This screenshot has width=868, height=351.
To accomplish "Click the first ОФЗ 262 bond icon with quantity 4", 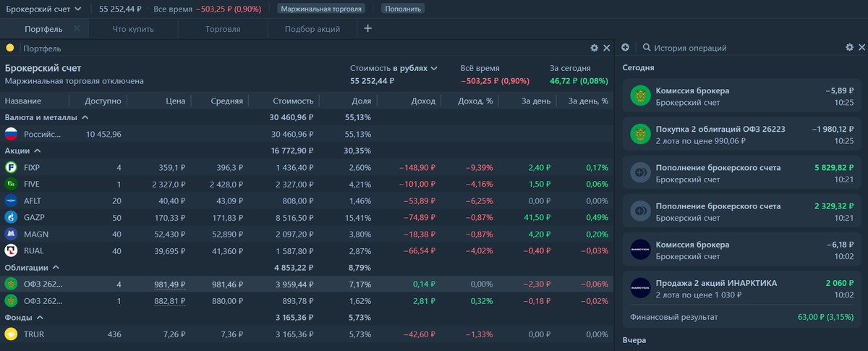I will pyautogui.click(x=11, y=284).
